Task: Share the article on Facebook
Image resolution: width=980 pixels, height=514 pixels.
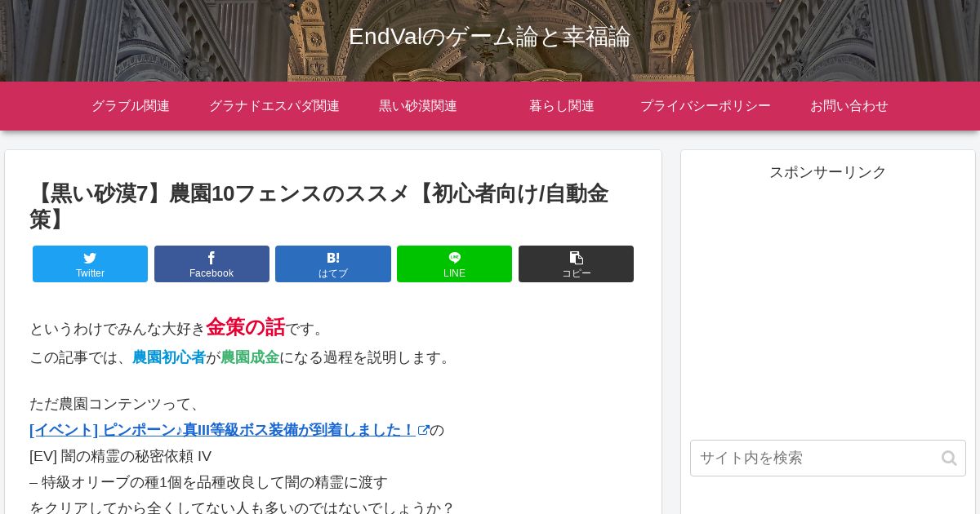Action: tap(212, 264)
